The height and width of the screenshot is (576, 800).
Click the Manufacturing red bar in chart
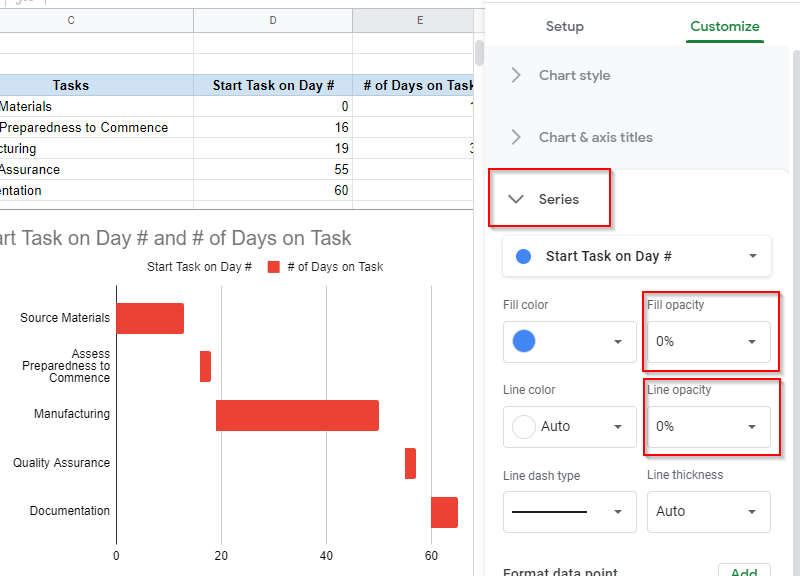coord(297,415)
